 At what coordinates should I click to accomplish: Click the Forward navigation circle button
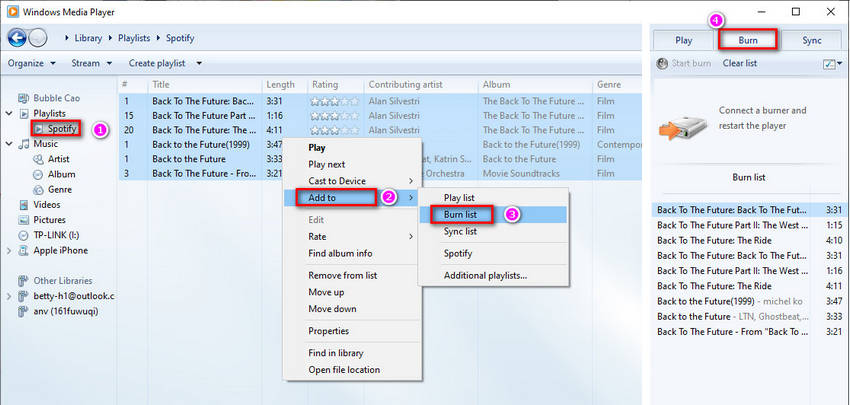pyautogui.click(x=38, y=38)
